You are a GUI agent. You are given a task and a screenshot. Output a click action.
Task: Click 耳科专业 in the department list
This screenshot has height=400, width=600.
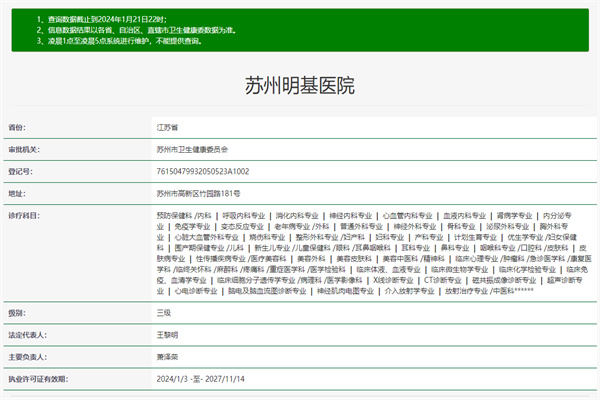416,248
